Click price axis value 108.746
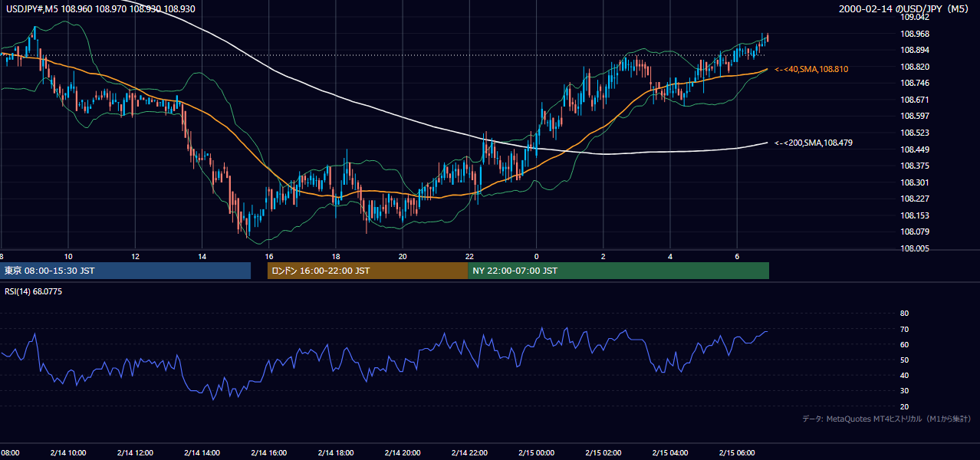 pyautogui.click(x=914, y=83)
